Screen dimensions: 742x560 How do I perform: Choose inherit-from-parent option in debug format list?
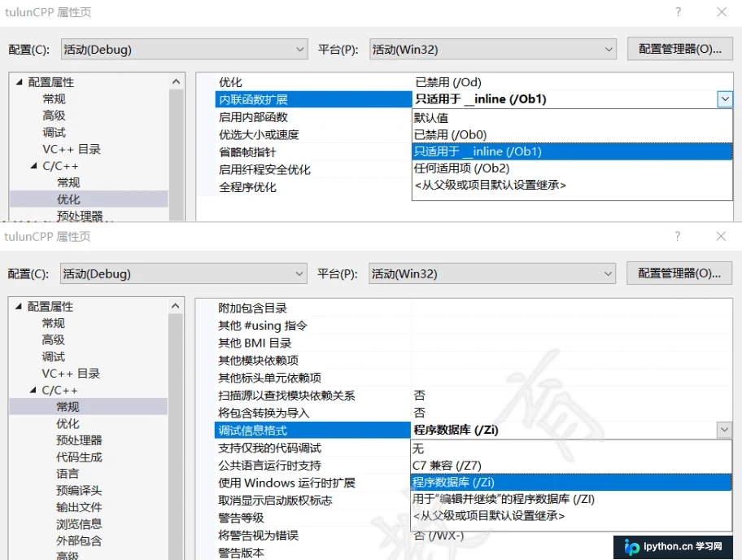(571, 516)
